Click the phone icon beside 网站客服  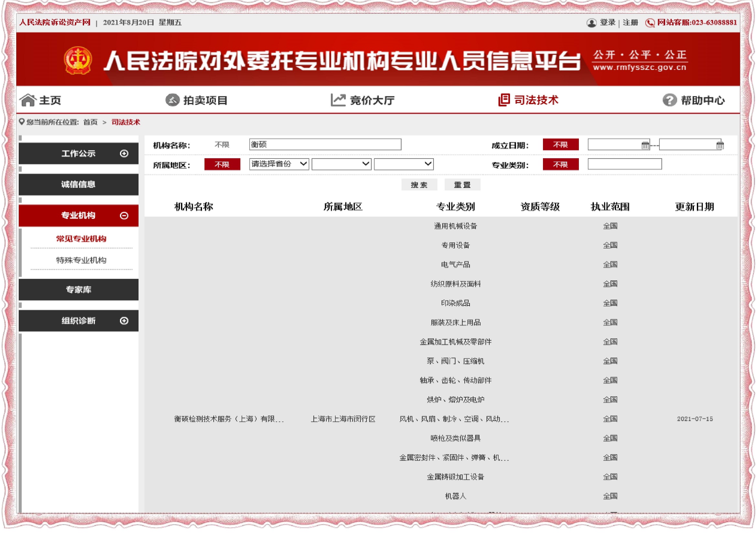[x=651, y=23]
